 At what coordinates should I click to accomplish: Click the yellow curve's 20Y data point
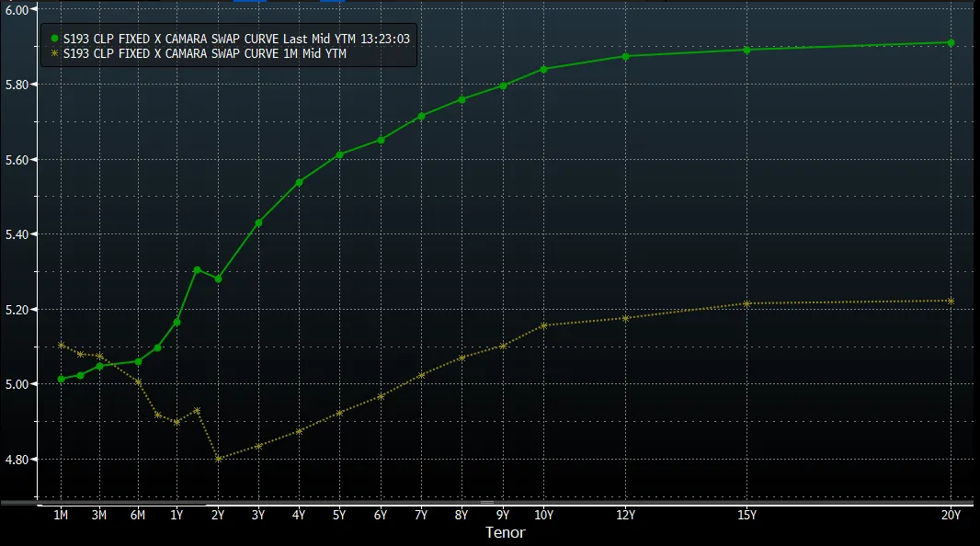tap(951, 301)
